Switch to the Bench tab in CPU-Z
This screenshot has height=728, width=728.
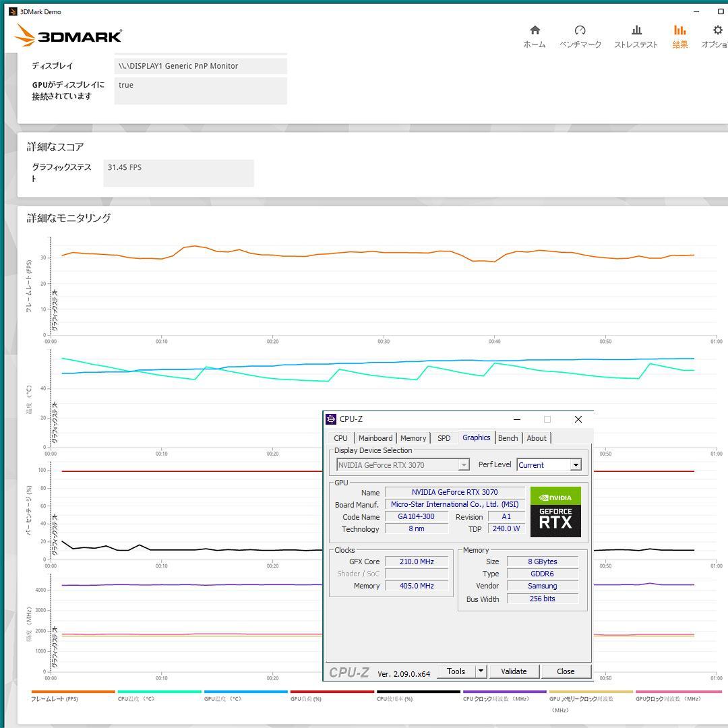pos(508,438)
